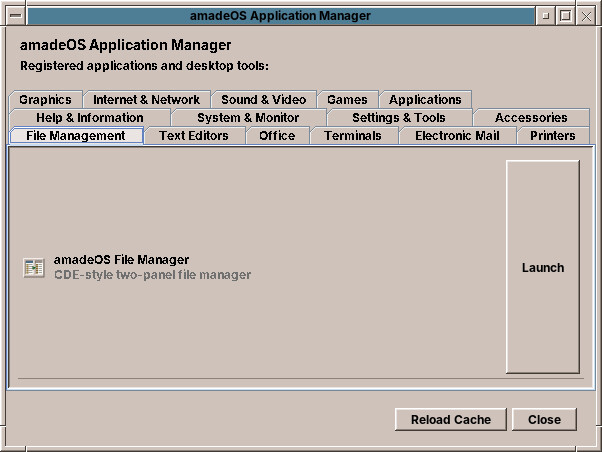Screen dimensions: 602x452
Task: Select the Sound & Video tab
Action: point(263,99)
